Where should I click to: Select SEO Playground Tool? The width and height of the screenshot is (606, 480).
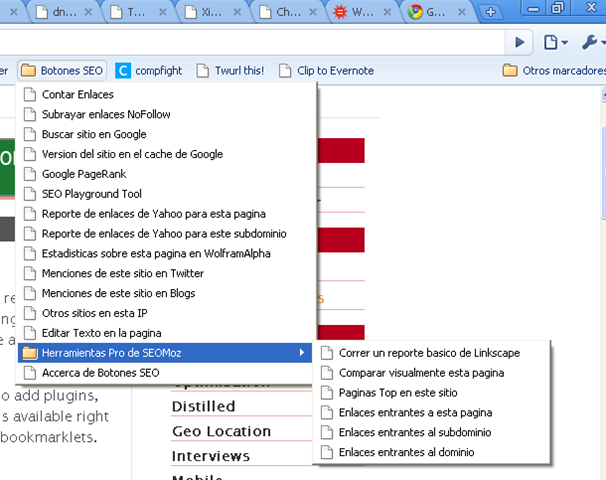coord(167,194)
